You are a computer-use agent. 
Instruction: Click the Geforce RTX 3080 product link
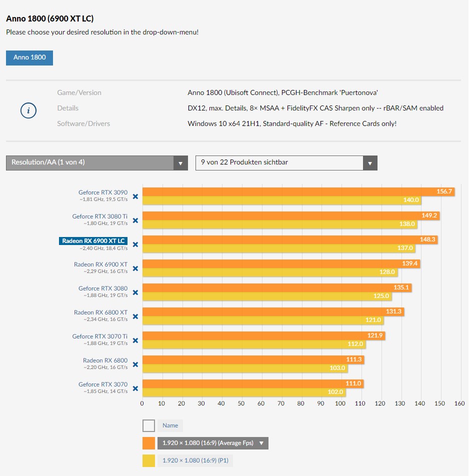tap(102, 288)
